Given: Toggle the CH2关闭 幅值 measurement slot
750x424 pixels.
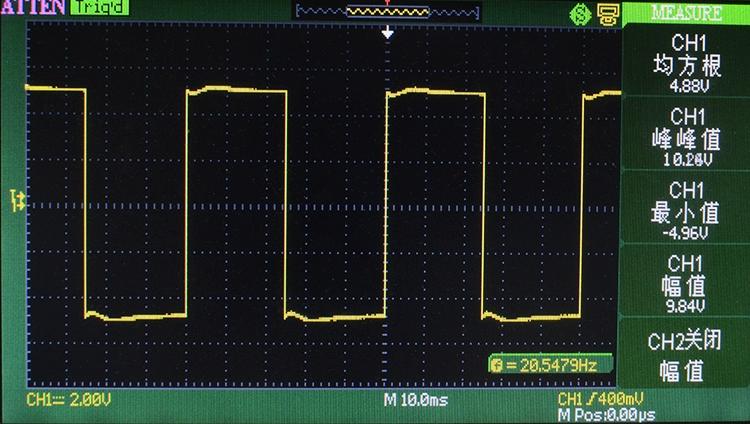Looking at the screenshot, I should pos(686,356).
